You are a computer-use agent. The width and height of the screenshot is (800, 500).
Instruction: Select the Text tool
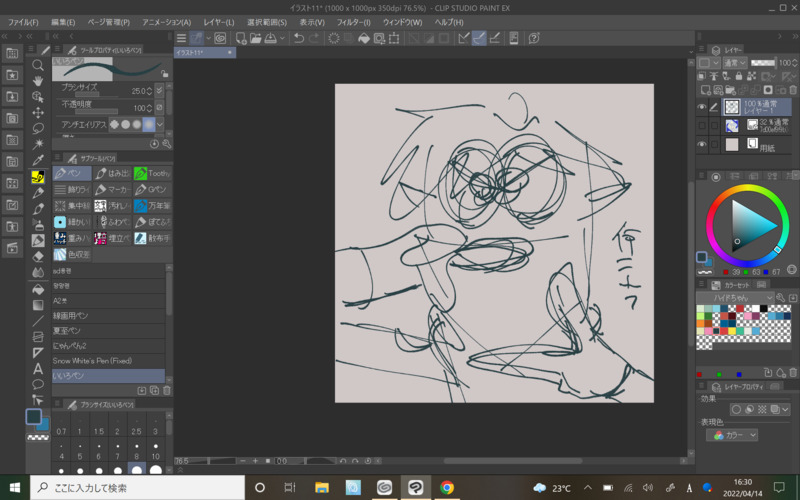(x=38, y=368)
